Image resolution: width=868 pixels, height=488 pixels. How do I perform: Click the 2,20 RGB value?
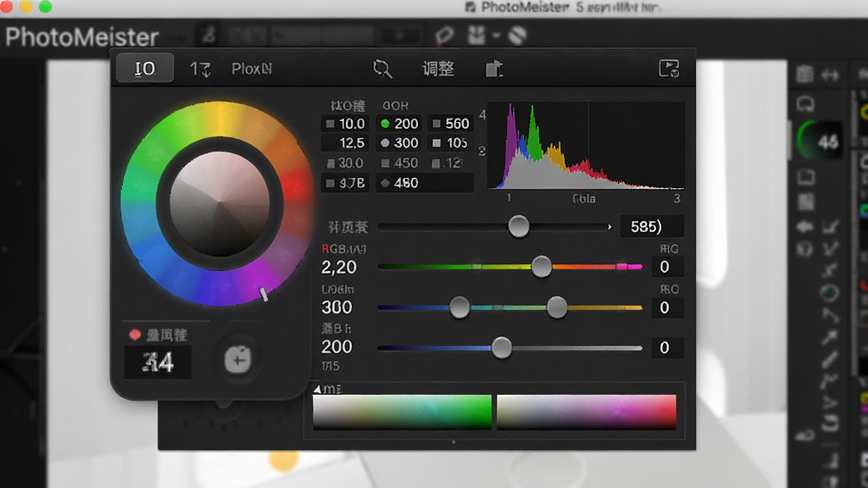pyautogui.click(x=339, y=267)
